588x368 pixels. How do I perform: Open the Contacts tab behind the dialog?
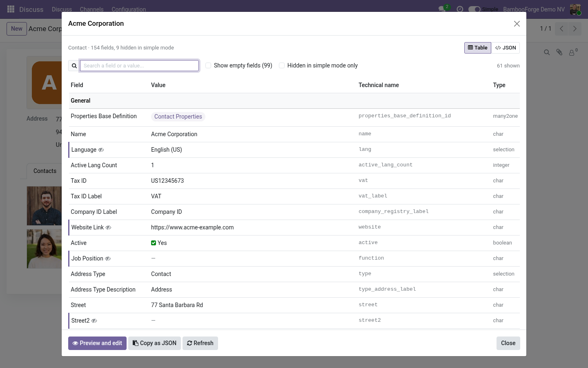click(x=45, y=171)
